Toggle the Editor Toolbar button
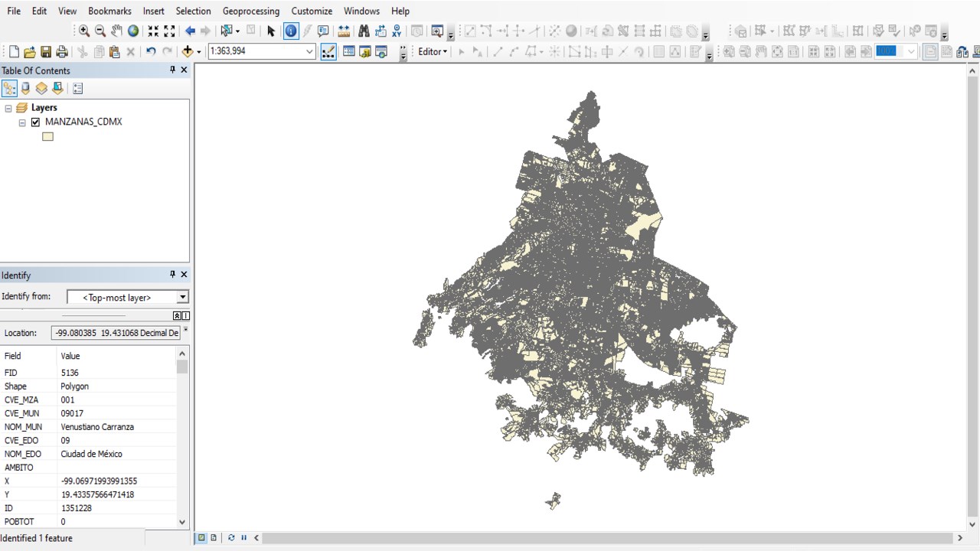980x551 pixels. (328, 52)
